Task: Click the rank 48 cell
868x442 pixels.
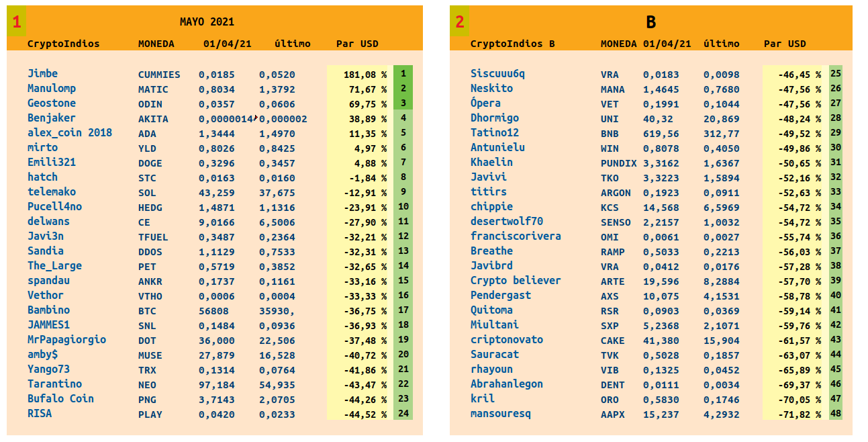Action: [836, 414]
